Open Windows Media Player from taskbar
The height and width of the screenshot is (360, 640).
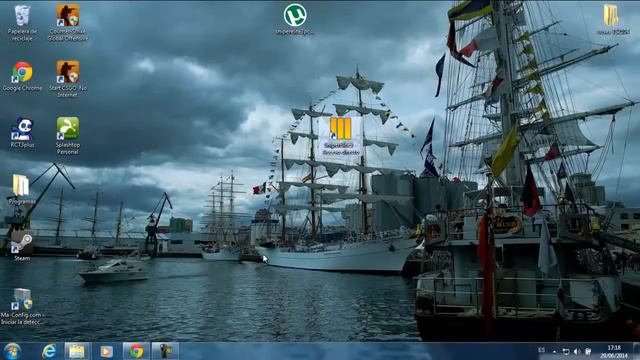[107, 351]
